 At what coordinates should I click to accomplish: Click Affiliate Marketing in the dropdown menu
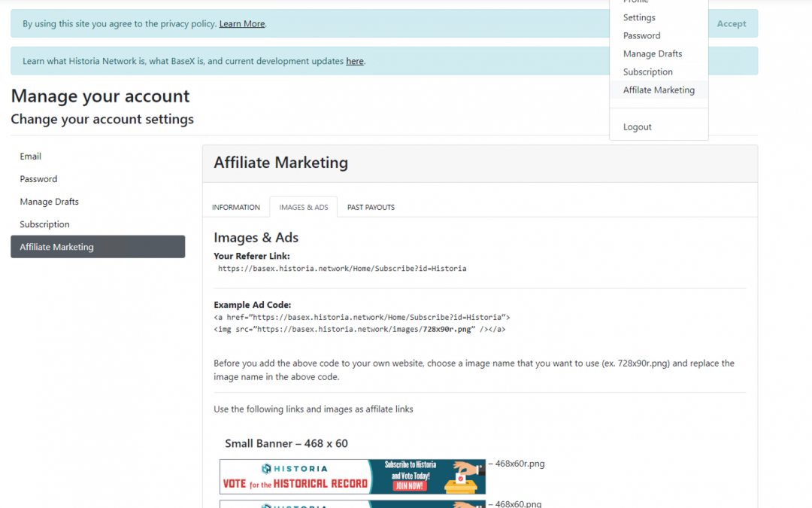[x=659, y=90]
